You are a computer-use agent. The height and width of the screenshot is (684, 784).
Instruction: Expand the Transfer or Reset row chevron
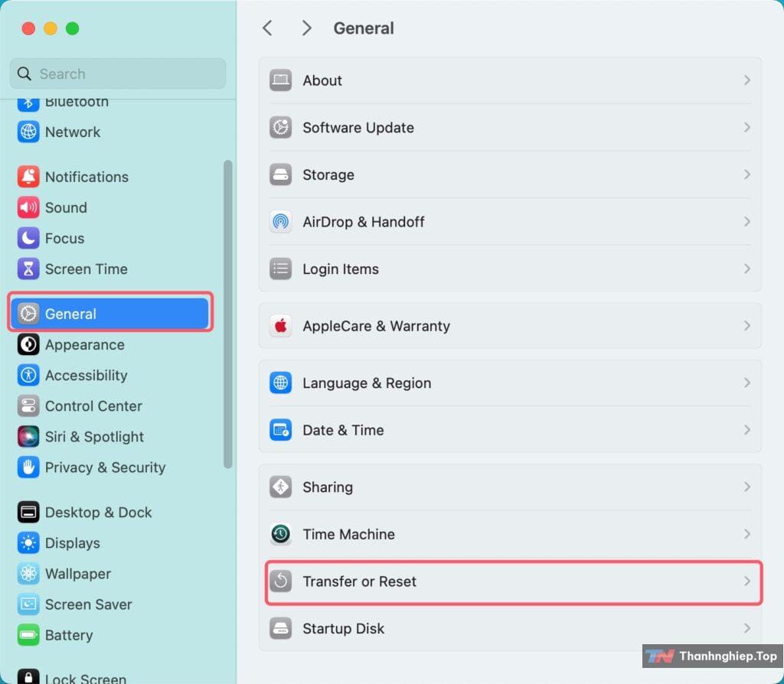pyautogui.click(x=747, y=581)
